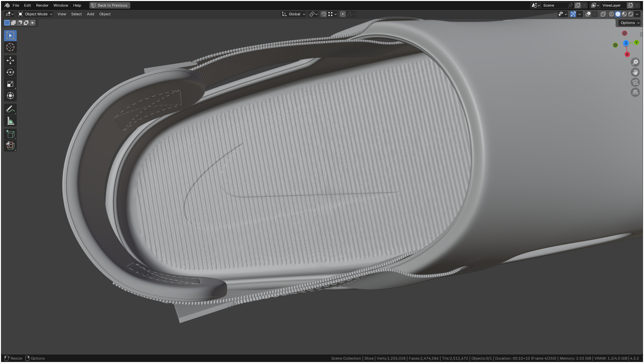644x363 pixels.
Task: Open the Window menu
Action: (x=61, y=5)
